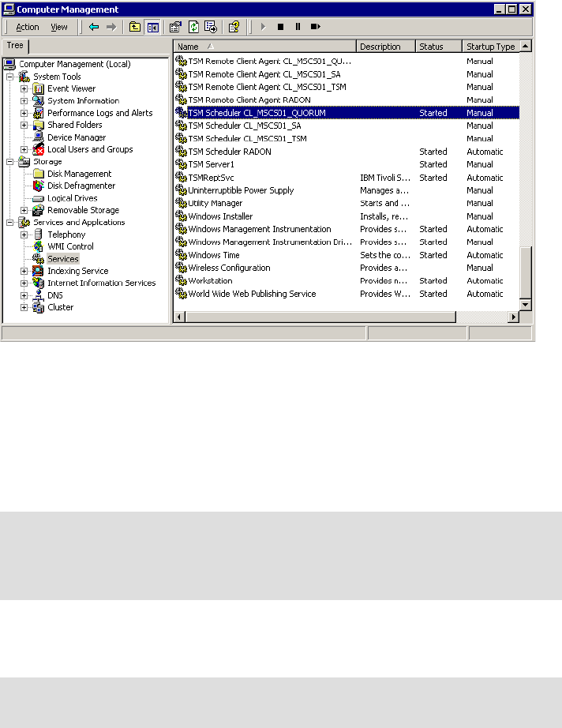Click the horizontal scrollbar right arrow
Screen dimensions: 562x728
(513, 317)
